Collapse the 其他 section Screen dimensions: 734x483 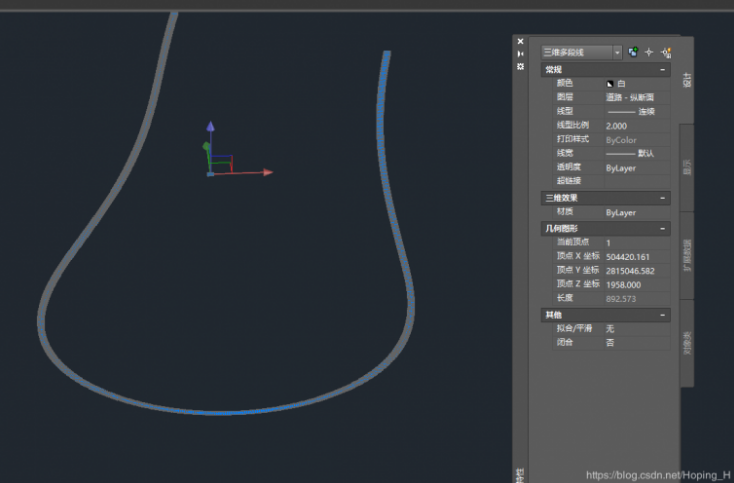662,315
